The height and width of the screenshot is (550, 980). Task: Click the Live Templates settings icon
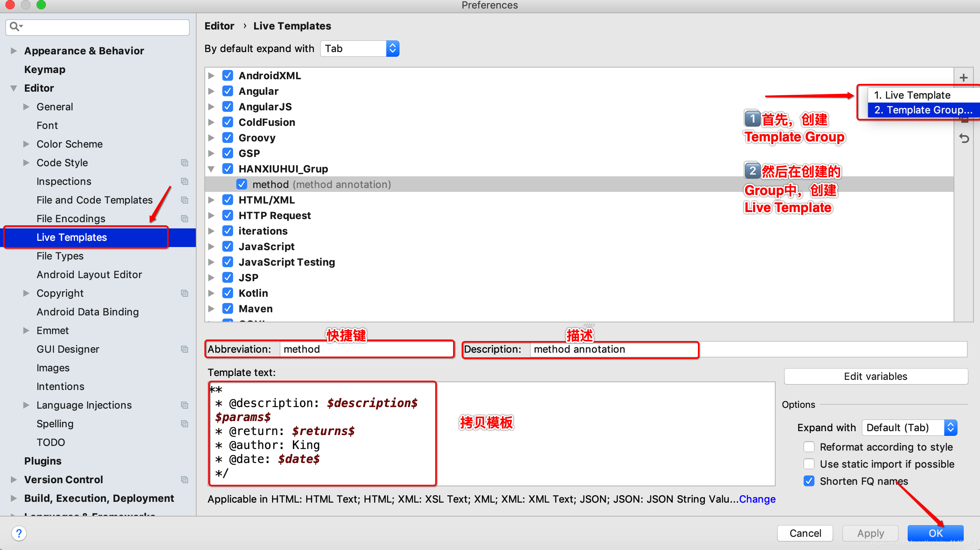[x=71, y=236]
